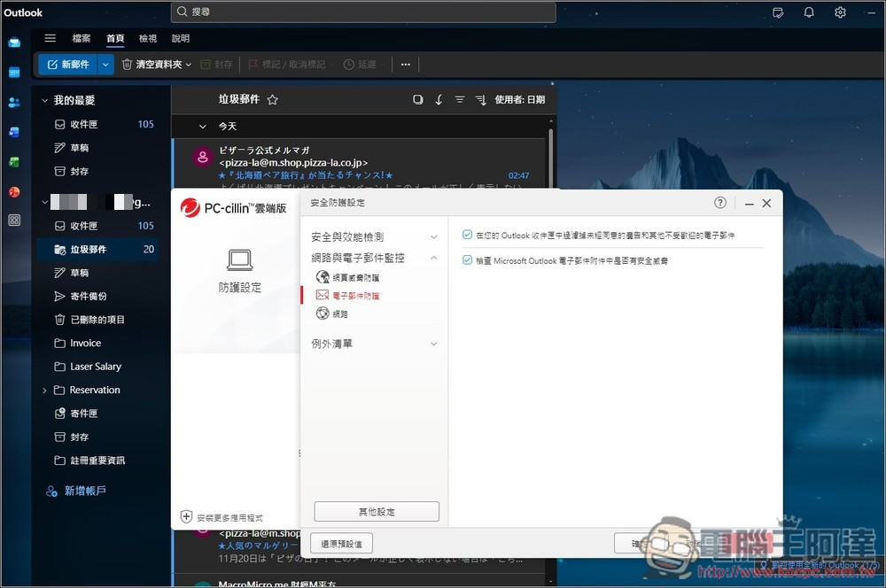Image resolution: width=886 pixels, height=588 pixels.
Task: Collapse the 網路與電子郵件監控 section
Action: tap(433, 258)
